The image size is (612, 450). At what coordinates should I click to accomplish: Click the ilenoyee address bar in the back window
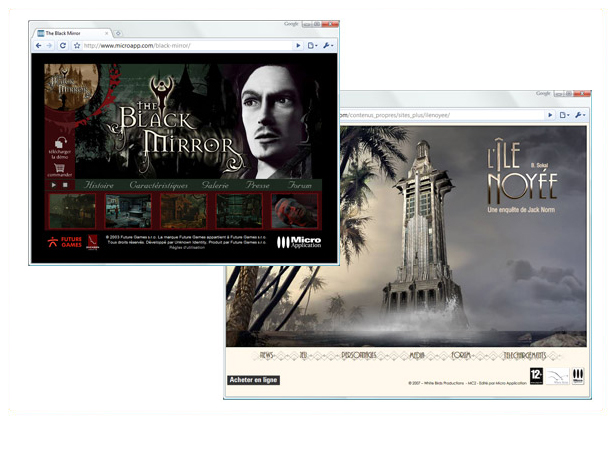441,115
